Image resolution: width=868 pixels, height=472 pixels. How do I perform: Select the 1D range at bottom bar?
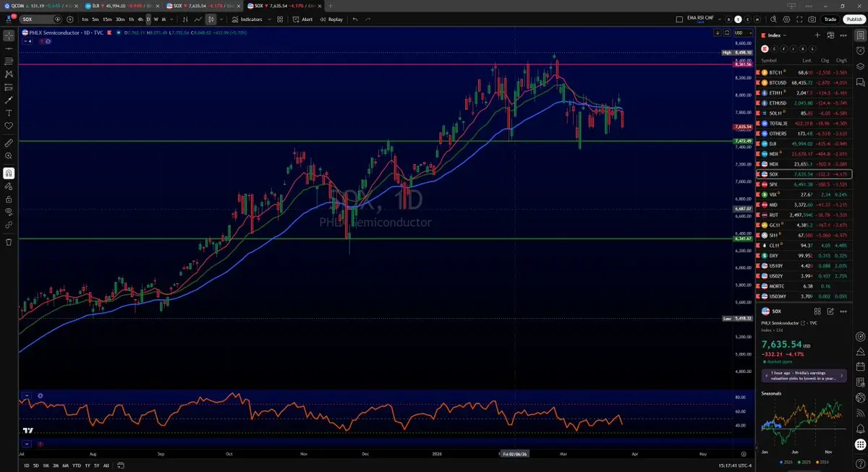[x=27, y=465]
